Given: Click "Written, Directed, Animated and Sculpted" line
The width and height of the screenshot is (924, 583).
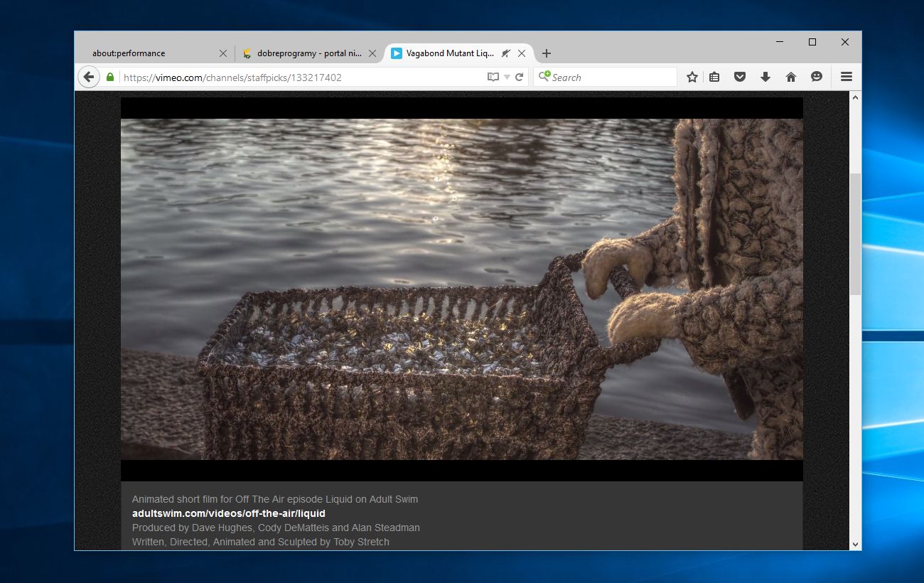Looking at the screenshot, I should coord(261,542).
